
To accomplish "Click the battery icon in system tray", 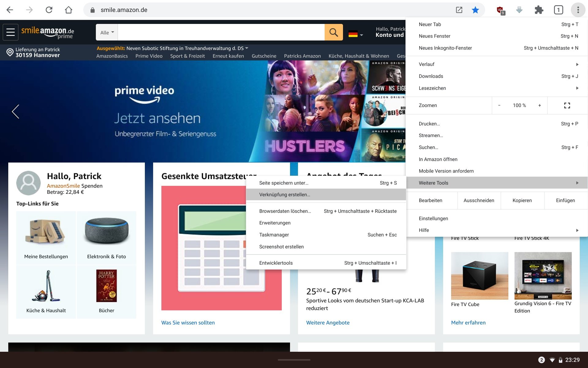I will (x=560, y=360).
